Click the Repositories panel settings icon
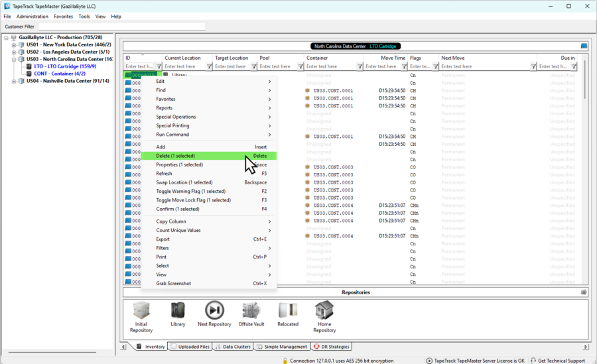This screenshot has width=597, height=364. pyautogui.click(x=584, y=292)
